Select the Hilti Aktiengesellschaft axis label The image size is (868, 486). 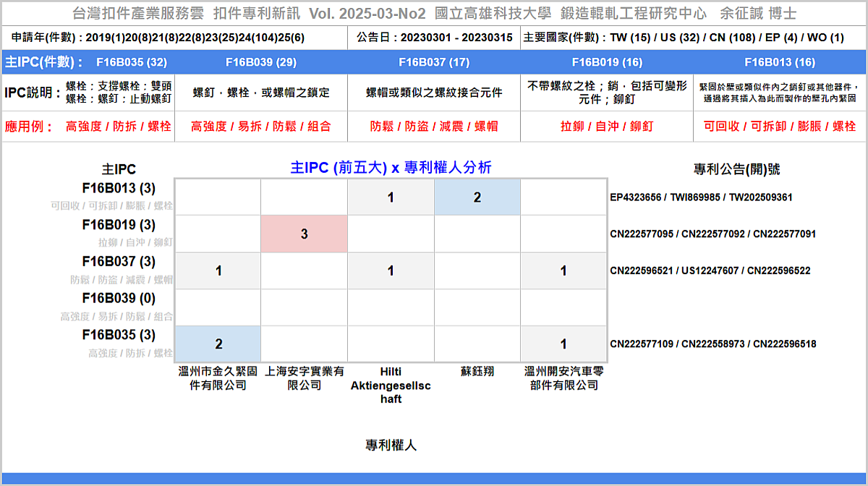point(391,385)
